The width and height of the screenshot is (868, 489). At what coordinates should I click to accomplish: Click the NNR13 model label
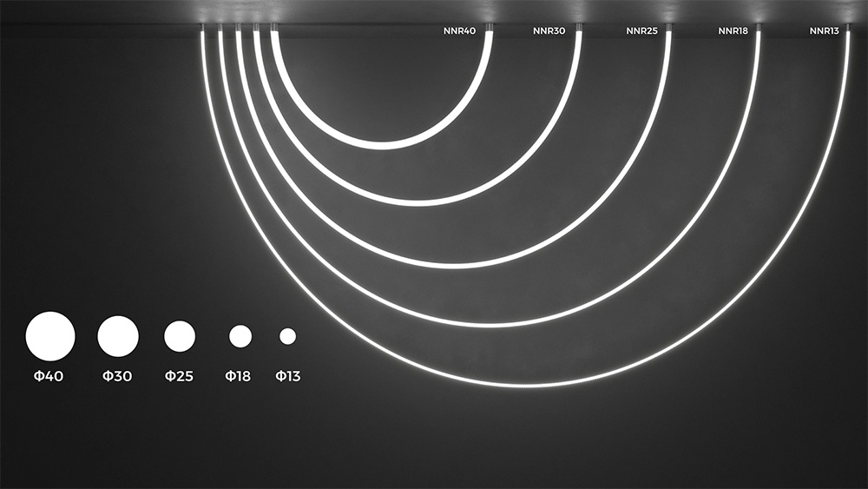pyautogui.click(x=824, y=31)
